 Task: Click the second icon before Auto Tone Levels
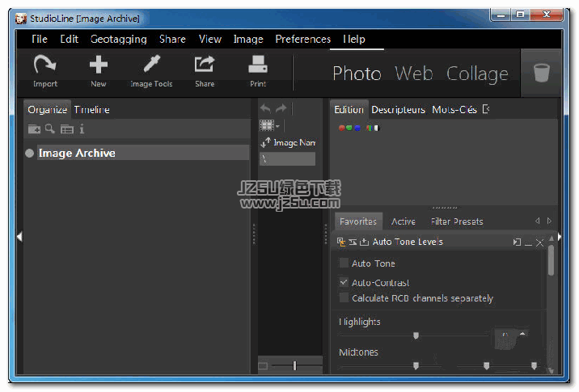[353, 242]
